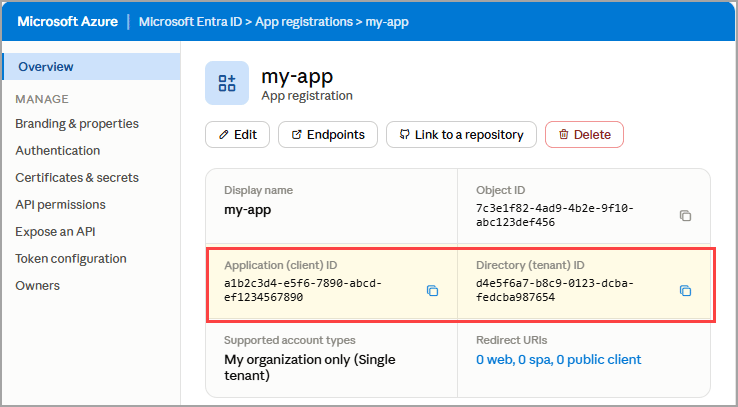Click the MANAGE section label
The width and height of the screenshot is (738, 407).
(x=42, y=99)
